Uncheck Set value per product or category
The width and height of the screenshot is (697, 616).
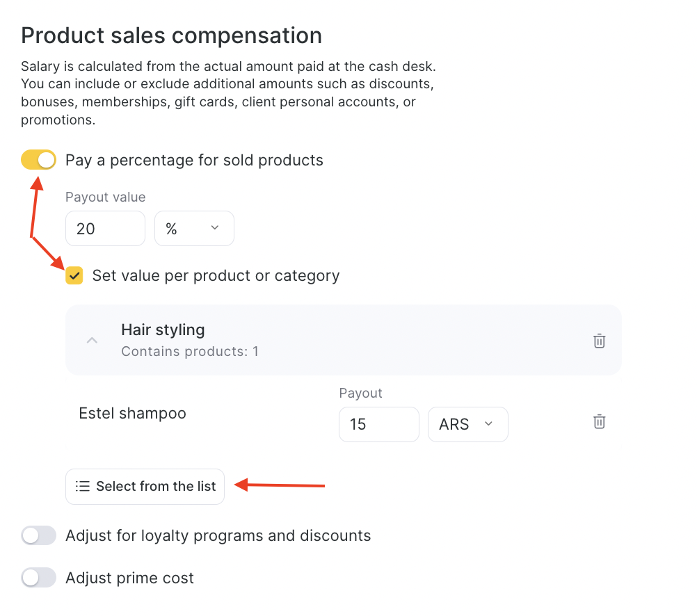point(74,276)
